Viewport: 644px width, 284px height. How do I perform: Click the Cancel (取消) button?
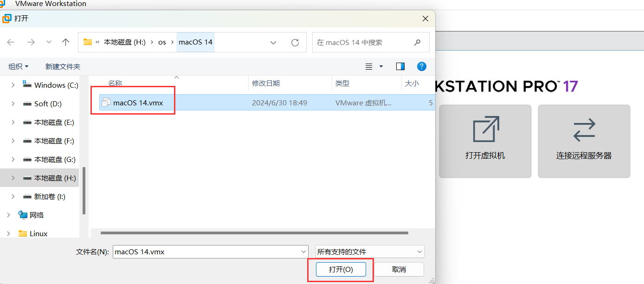(399, 269)
